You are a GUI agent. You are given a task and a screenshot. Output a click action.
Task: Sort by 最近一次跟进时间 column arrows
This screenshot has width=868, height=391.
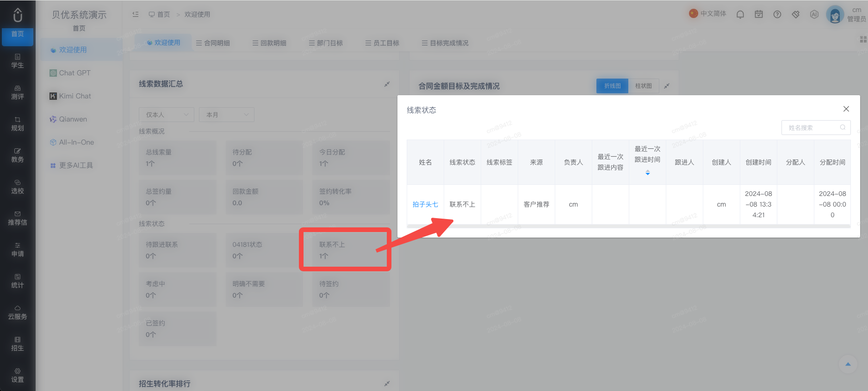tap(647, 172)
